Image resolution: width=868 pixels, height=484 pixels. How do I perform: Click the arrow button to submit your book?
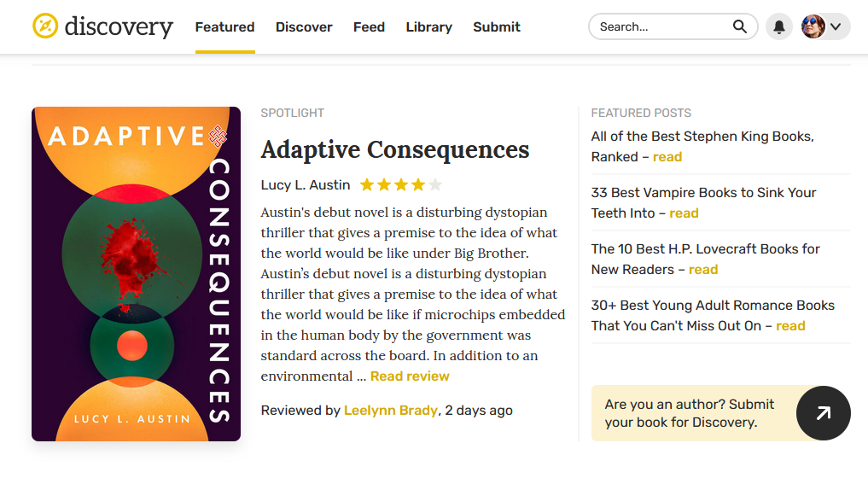tap(823, 413)
